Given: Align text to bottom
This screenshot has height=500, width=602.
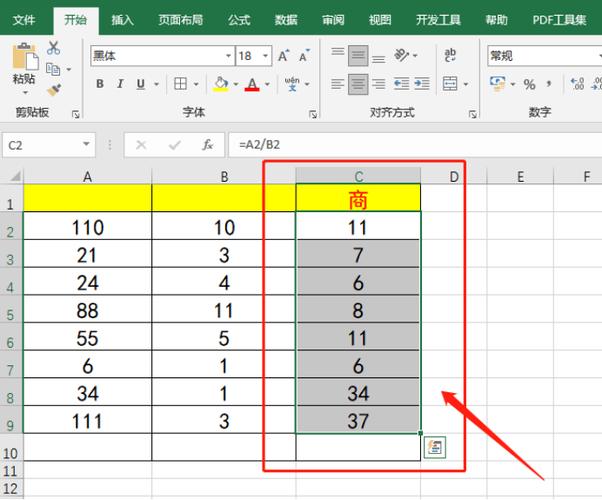Looking at the screenshot, I should (379, 58).
